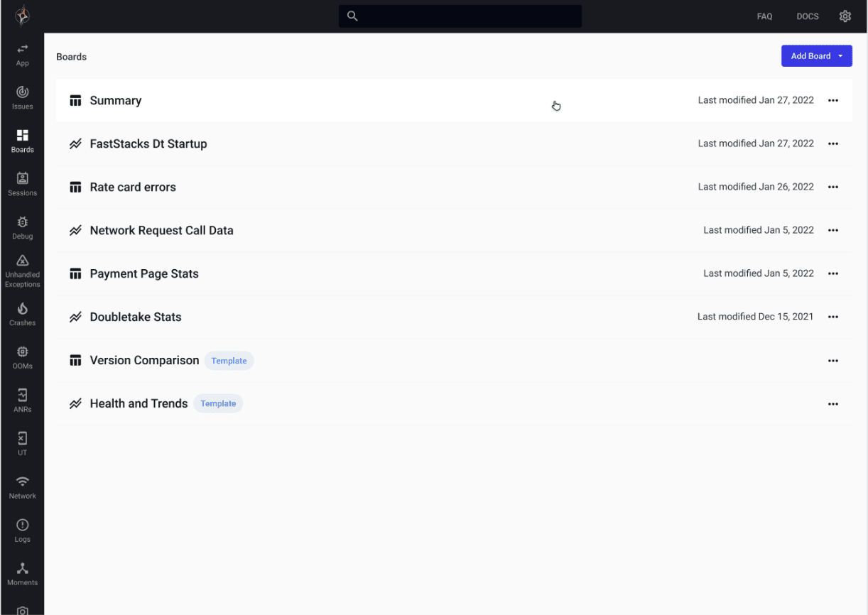868x615 pixels.
Task: Go to Crashes in the sidebar
Action: (23, 315)
